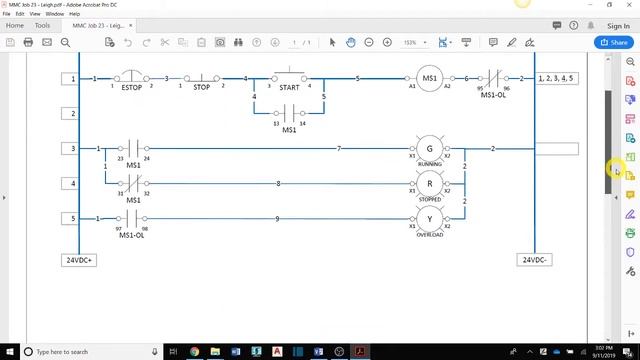The height and width of the screenshot is (360, 640).
Task: Open the Find text magnifier in toolbar
Action: click(x=65, y=42)
